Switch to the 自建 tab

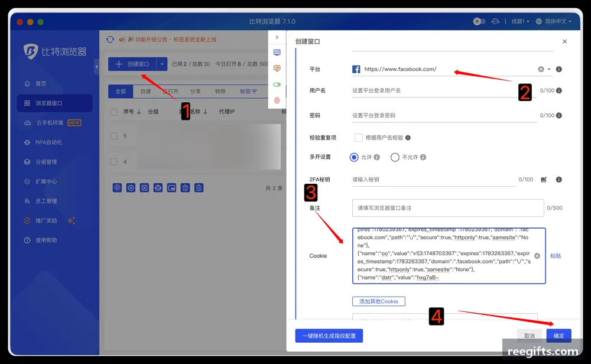pyautogui.click(x=145, y=91)
